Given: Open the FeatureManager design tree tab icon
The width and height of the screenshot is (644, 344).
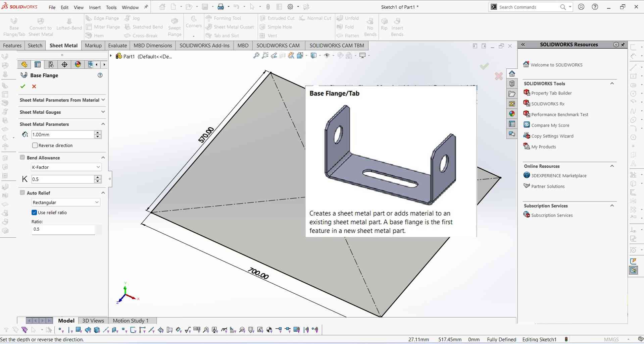Looking at the screenshot, I should point(24,64).
